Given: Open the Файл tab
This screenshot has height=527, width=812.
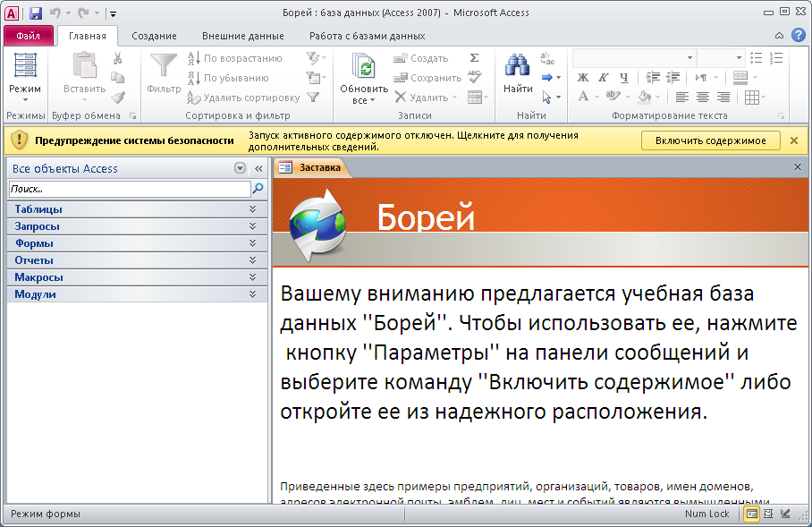Looking at the screenshot, I should tap(28, 36).
